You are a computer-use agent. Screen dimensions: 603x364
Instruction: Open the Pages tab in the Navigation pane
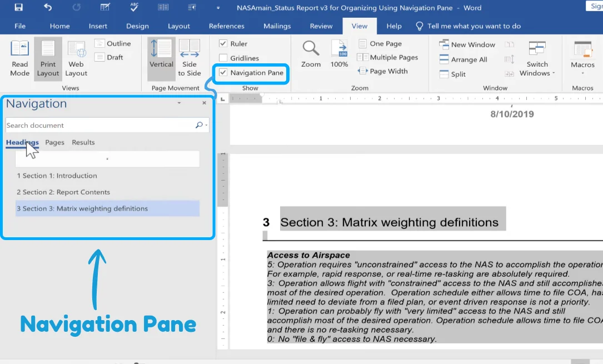click(54, 142)
